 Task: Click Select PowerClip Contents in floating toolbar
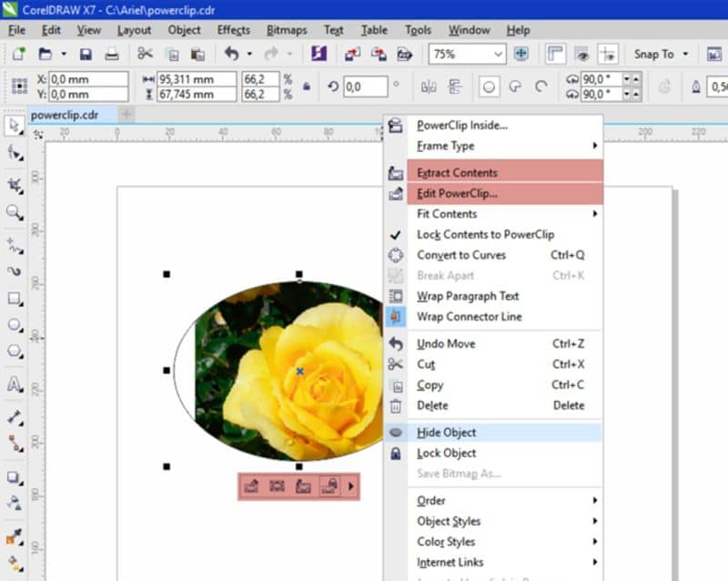277,486
